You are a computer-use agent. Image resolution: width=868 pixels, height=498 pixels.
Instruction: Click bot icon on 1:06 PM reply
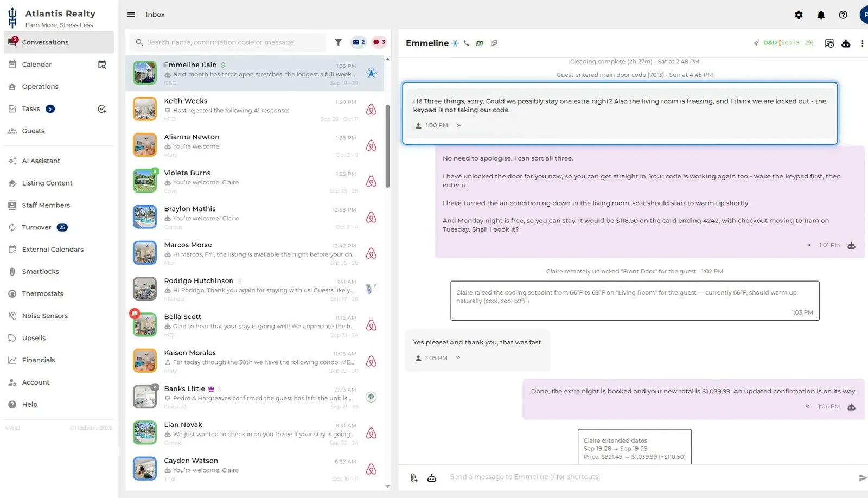(x=851, y=407)
